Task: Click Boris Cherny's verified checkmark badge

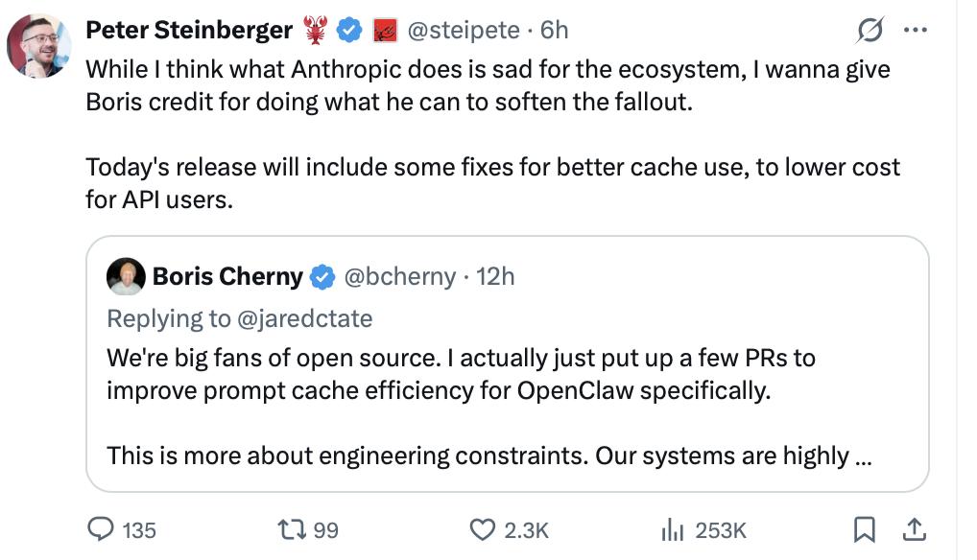Action: coord(322,277)
